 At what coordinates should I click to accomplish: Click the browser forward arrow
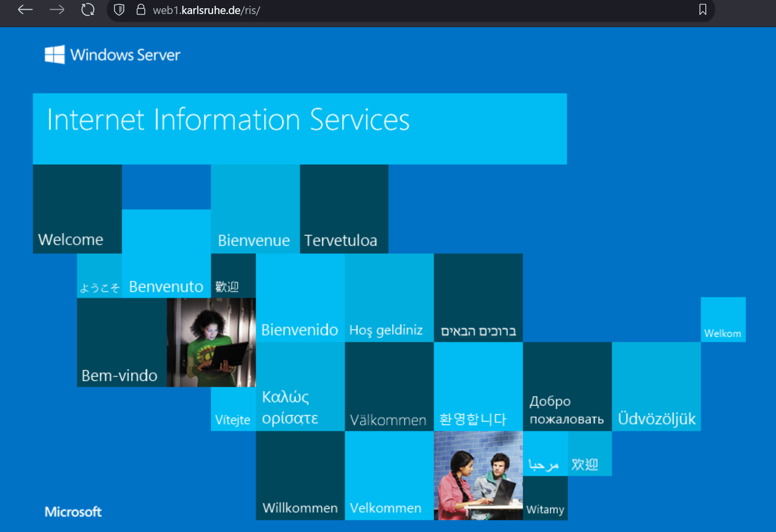coord(57,10)
